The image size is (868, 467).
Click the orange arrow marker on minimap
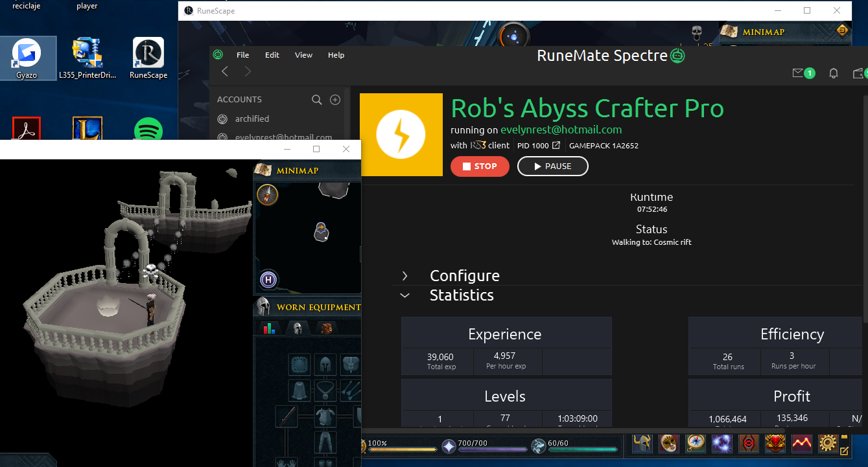tap(322, 228)
